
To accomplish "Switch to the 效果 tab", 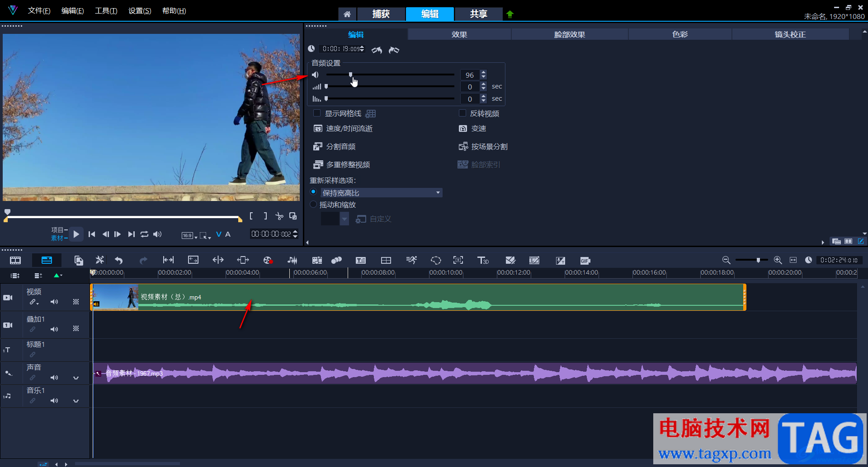I will (x=459, y=34).
